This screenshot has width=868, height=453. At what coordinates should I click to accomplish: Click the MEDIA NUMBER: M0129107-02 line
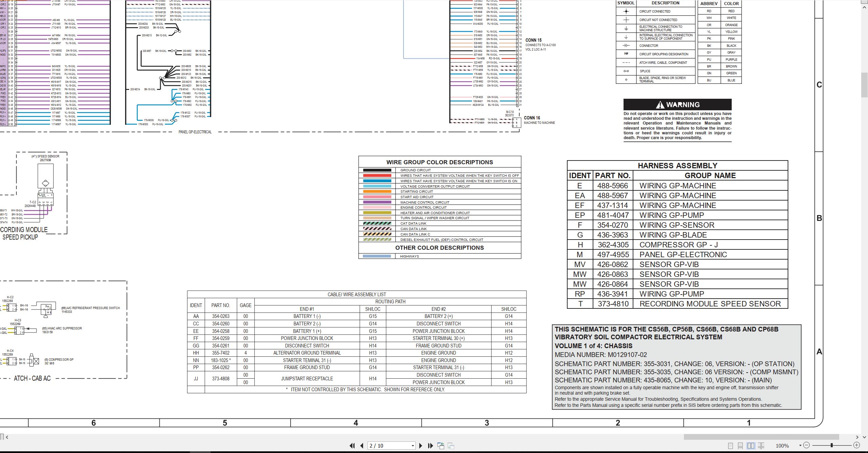pos(600,355)
